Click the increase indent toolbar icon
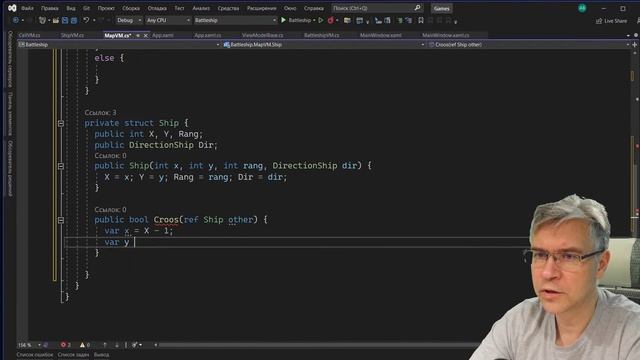This screenshot has height=360, width=640. (x=400, y=20)
